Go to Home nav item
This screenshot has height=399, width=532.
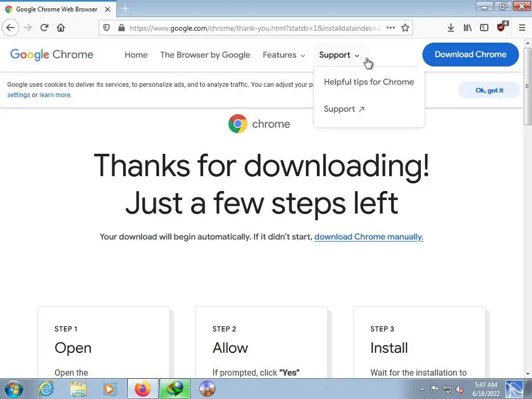[136, 55]
